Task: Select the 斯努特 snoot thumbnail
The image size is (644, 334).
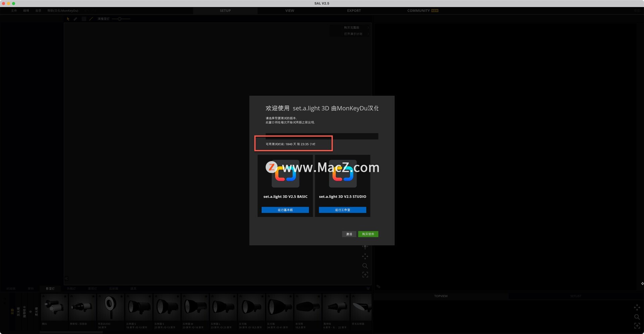Action: coord(336,307)
